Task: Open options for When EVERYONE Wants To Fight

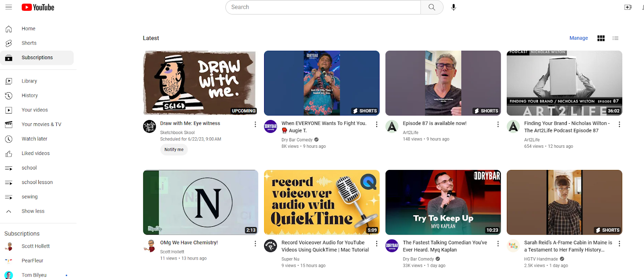Action: pyautogui.click(x=377, y=124)
